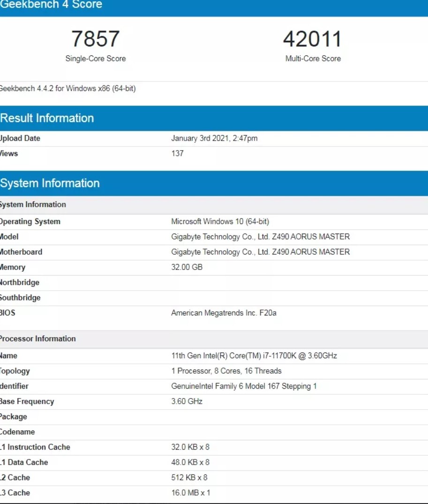Viewport: 428px width, 504px height.
Task: Click the System Information blue header
Action: click(x=50, y=183)
